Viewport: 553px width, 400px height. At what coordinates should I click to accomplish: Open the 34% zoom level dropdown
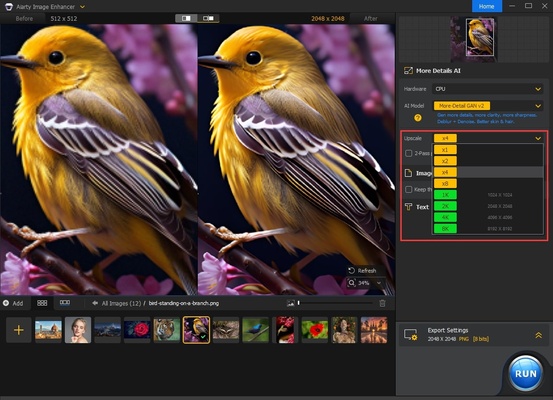[379, 283]
